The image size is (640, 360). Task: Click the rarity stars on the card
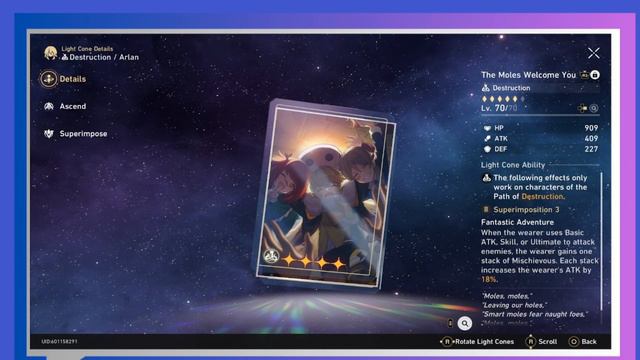click(x=314, y=262)
